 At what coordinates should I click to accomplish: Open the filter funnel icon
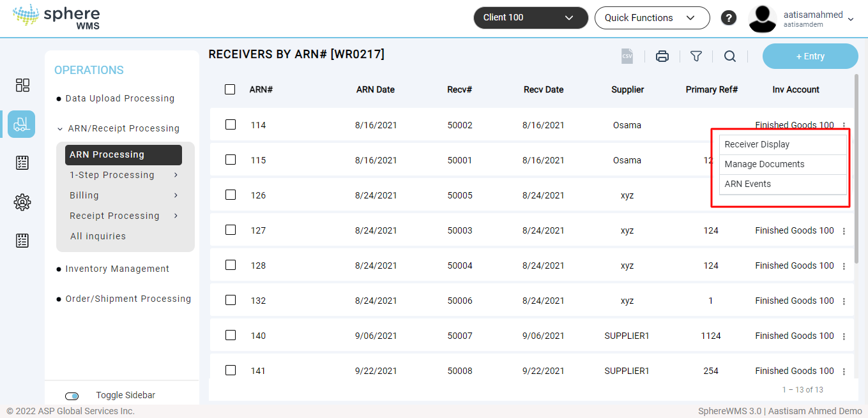[696, 56]
